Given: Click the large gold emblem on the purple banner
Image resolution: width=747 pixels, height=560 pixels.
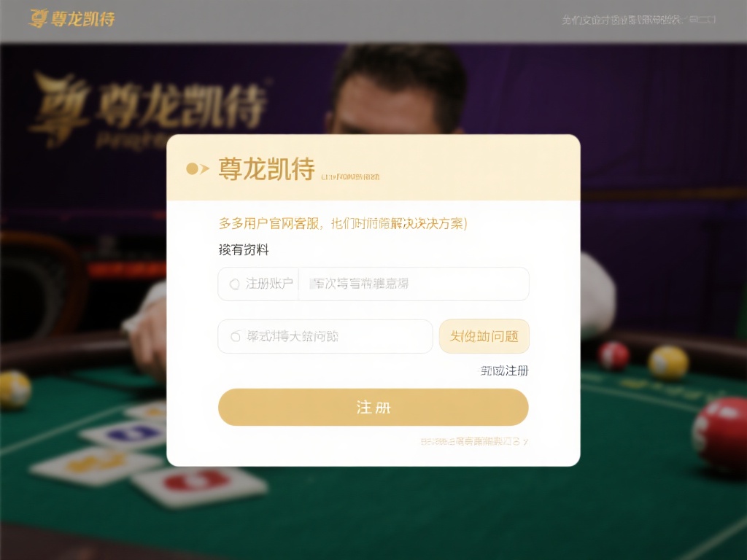Looking at the screenshot, I should click(60, 109).
